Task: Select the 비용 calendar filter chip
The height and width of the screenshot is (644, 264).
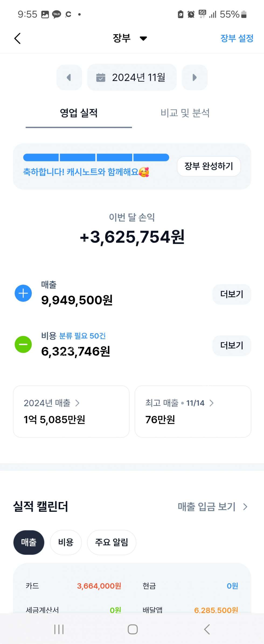Action: [x=66, y=542]
